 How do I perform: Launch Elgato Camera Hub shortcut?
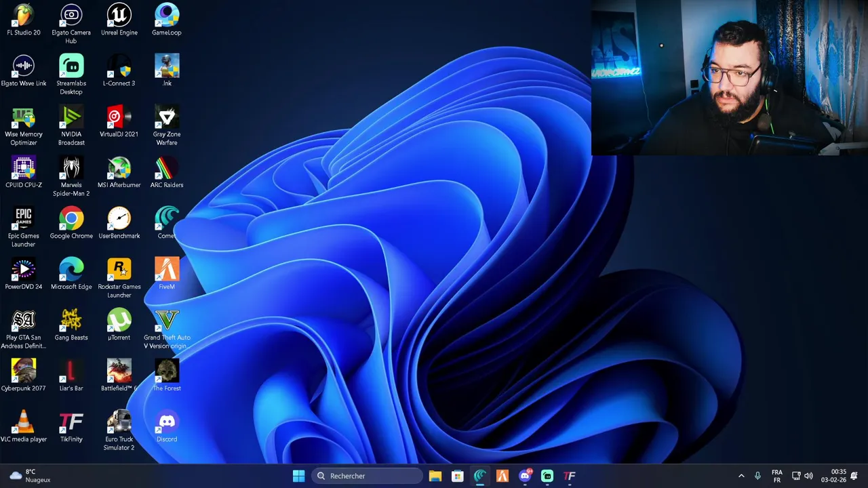pos(71,24)
